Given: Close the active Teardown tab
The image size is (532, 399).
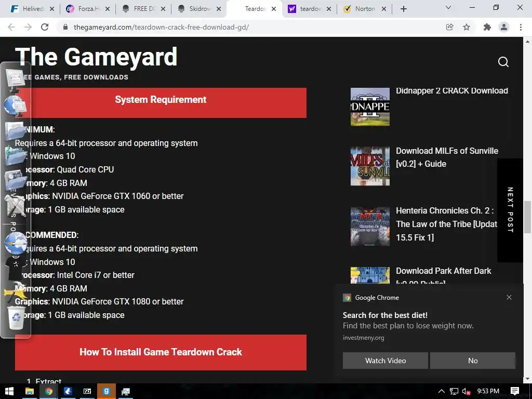Looking at the screenshot, I should [x=274, y=9].
